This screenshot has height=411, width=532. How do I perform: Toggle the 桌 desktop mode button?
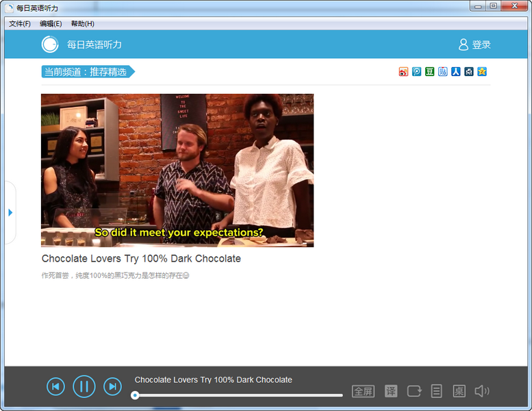pyautogui.click(x=459, y=391)
